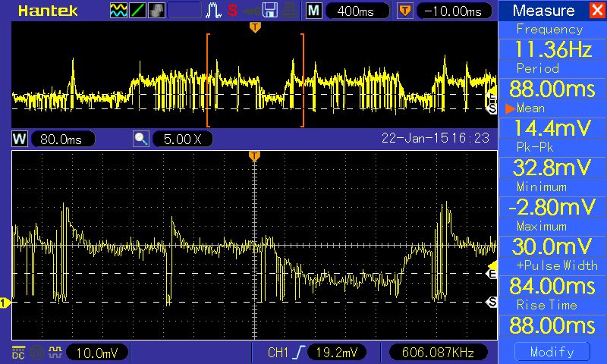Click the left orange zoom window bracket
This screenshot has height=364, width=607.
pos(208,80)
